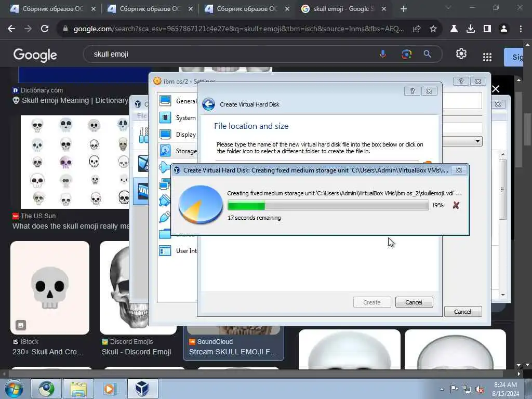The height and width of the screenshot is (399, 532).
Task: Close the Google image preview panel X
Action: point(496,89)
